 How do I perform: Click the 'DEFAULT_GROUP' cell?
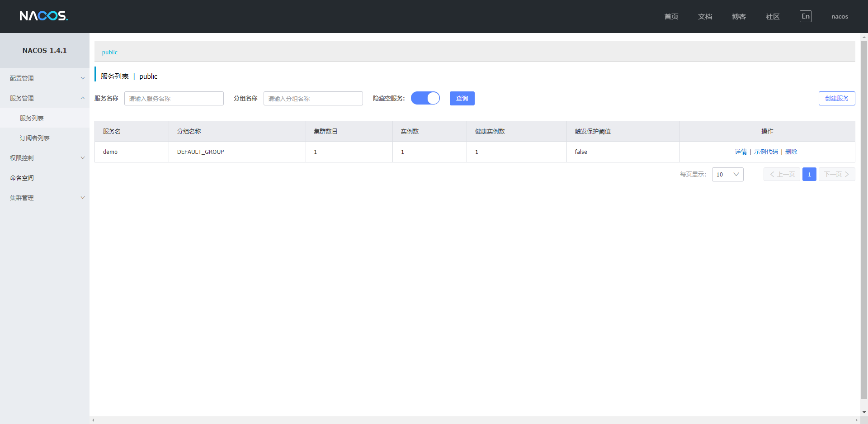coord(237,152)
